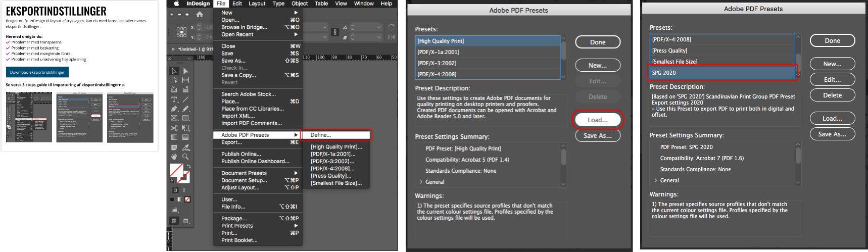
Task: Select the Gap tool
Action: coord(185,80)
